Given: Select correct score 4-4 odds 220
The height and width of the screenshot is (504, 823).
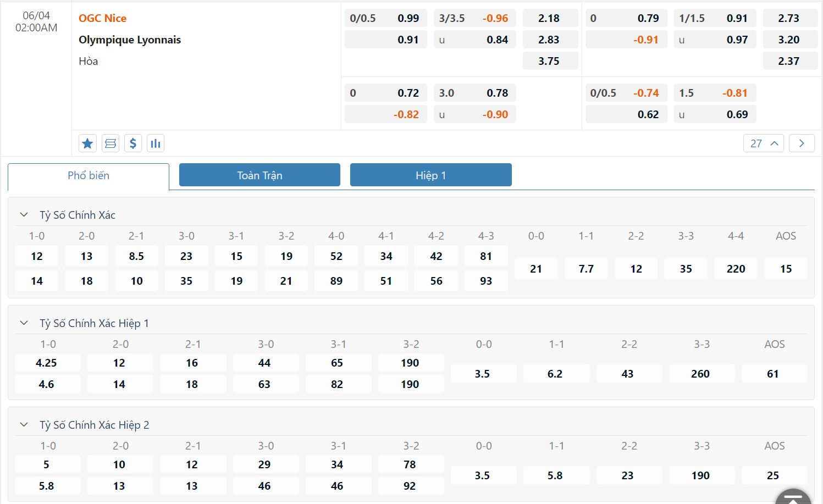Looking at the screenshot, I should pos(736,269).
